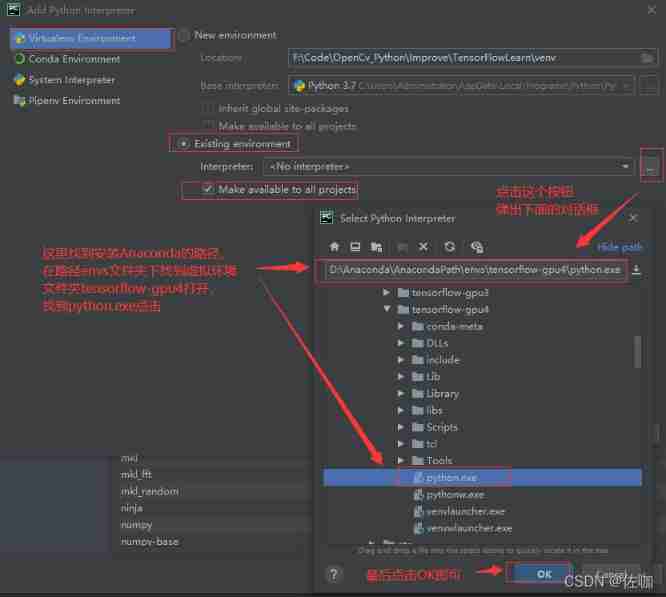The image size is (666, 597).
Task: Expand the Scripts folder
Action: tap(402, 427)
